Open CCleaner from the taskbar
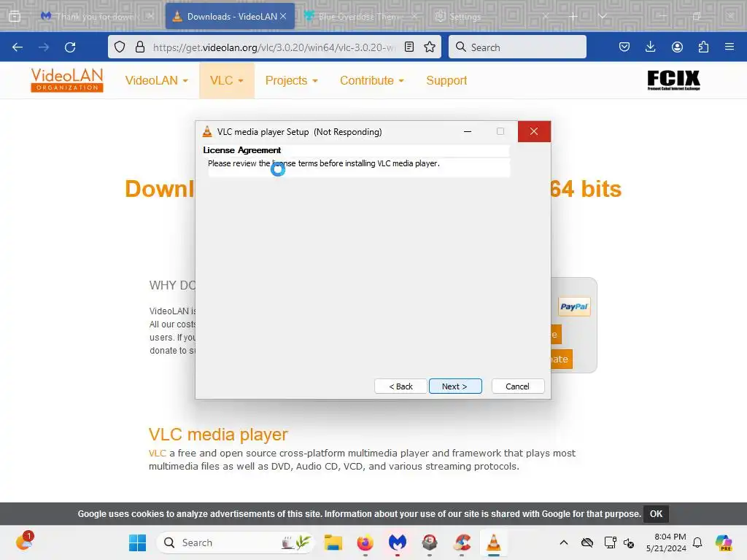This screenshot has height=560, width=747. [x=462, y=542]
